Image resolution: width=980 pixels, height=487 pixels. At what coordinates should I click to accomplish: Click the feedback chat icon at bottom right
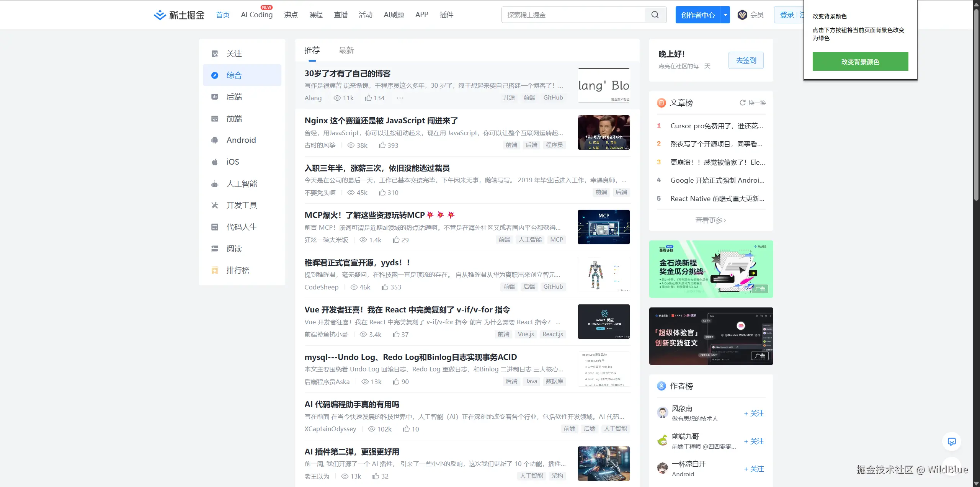pos(951,441)
